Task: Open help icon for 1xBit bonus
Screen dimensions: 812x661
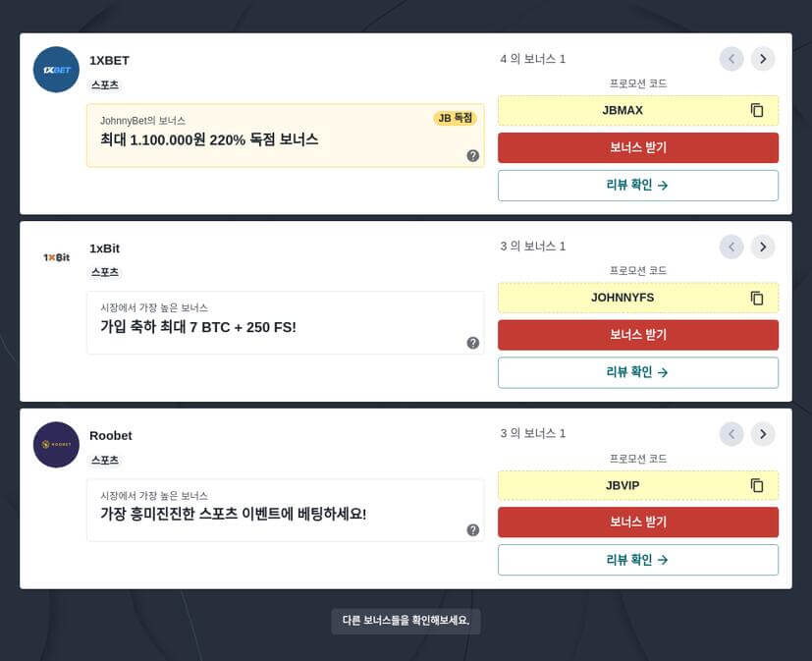Action: (473, 343)
